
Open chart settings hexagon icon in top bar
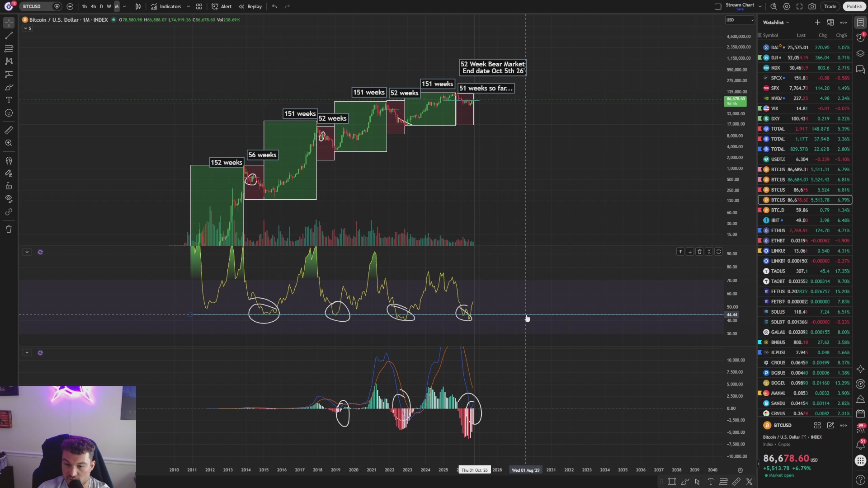[x=787, y=6]
